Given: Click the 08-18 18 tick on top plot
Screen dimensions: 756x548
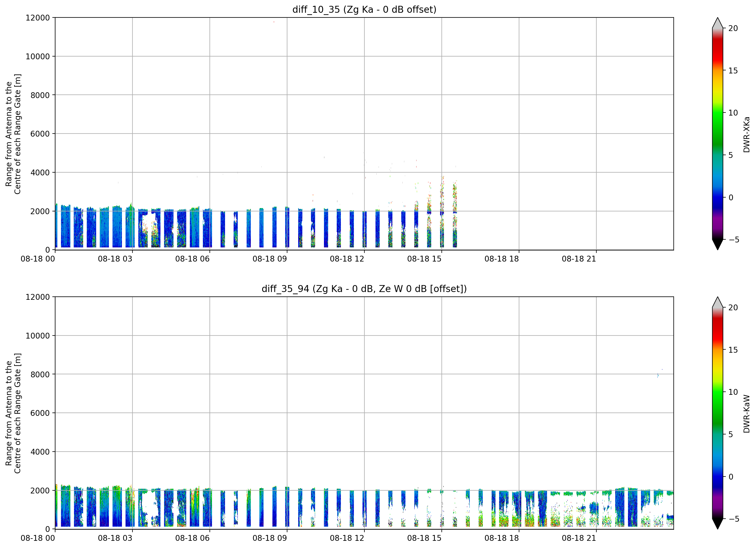Looking at the screenshot, I should 502,259.
